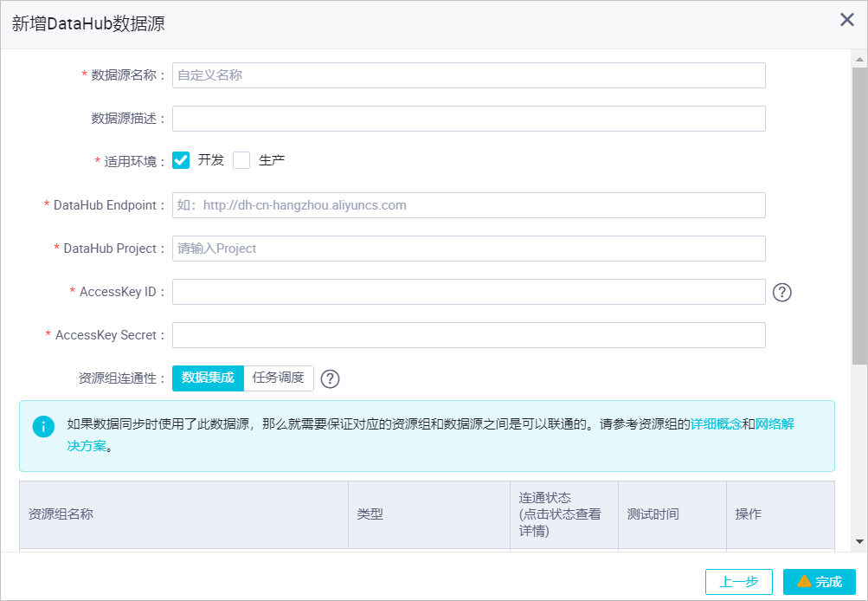868x601 pixels.
Task: Click the info icon in the notice banner
Action: 43,427
